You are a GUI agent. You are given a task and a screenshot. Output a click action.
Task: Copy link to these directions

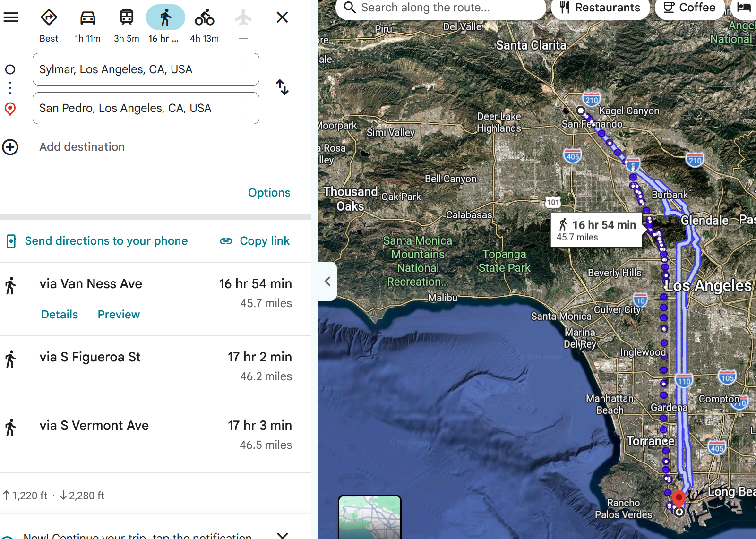coord(255,241)
